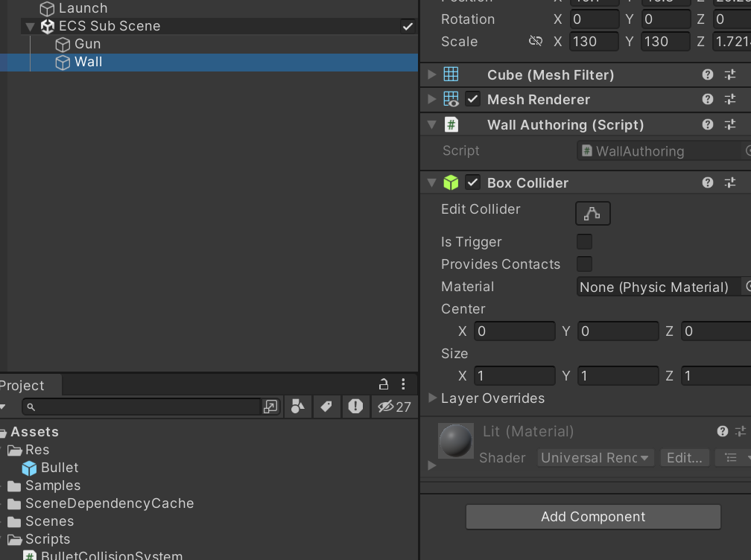Edit Box Collider Size Z field
The width and height of the screenshot is (751, 560).
coord(717,376)
